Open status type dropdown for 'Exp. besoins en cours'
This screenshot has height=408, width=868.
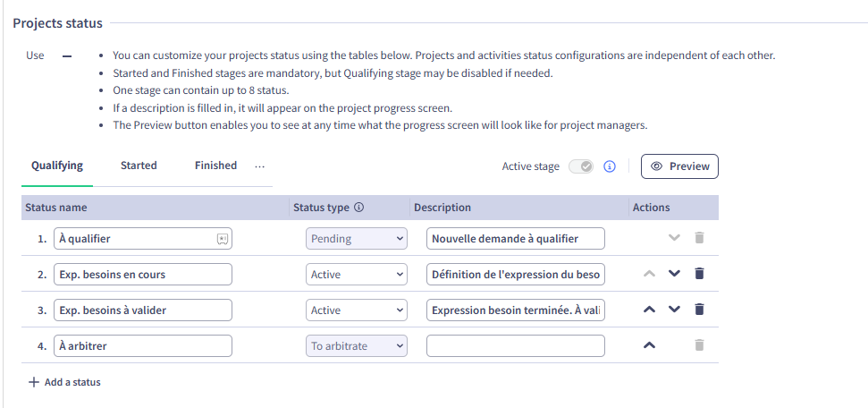[x=357, y=275]
